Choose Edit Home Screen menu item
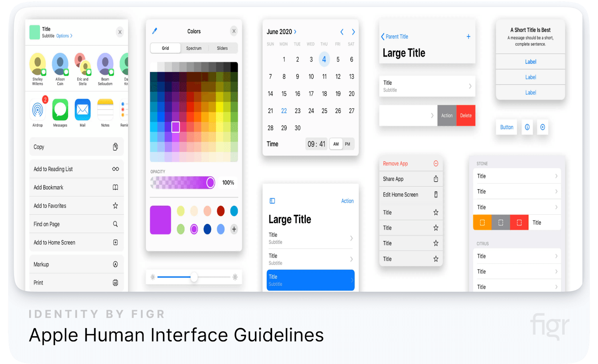 coord(411,195)
